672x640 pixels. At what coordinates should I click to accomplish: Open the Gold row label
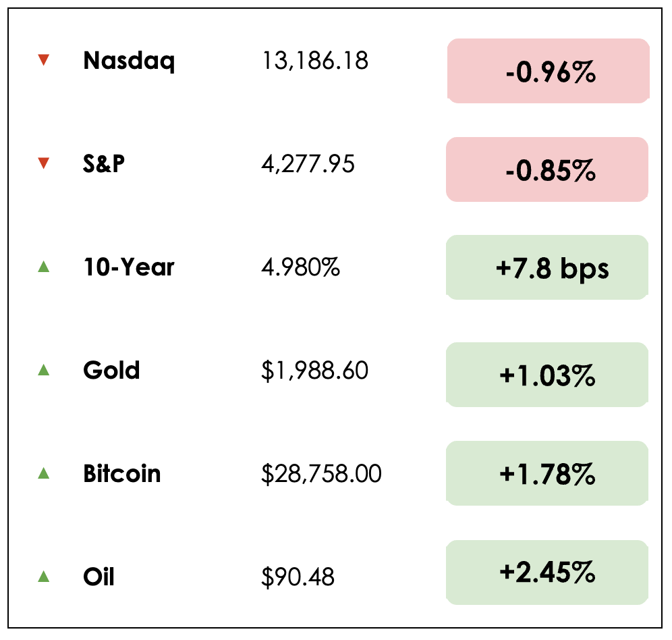pos(111,370)
